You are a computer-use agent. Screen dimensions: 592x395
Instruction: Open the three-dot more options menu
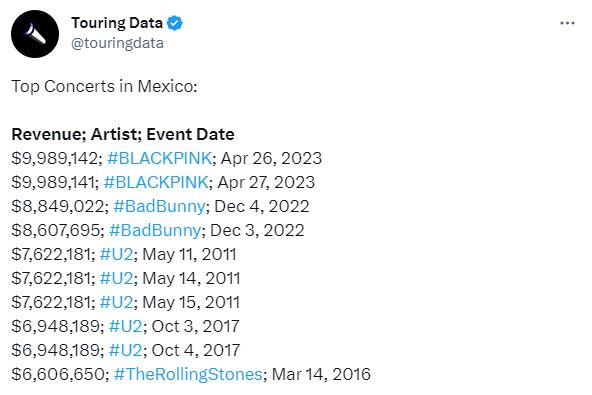pos(567,23)
